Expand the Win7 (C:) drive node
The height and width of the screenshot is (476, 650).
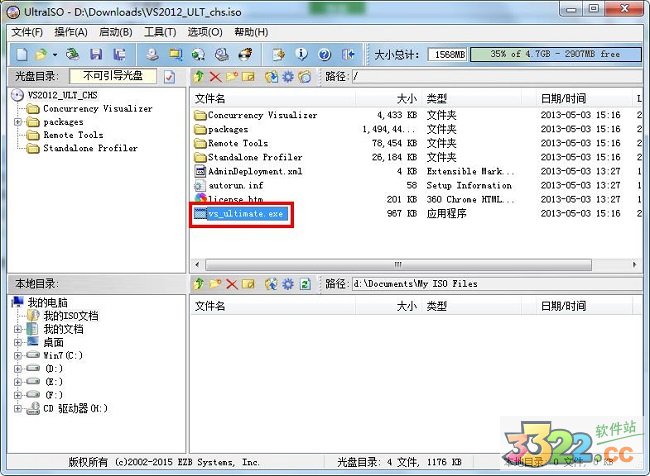click(x=18, y=356)
